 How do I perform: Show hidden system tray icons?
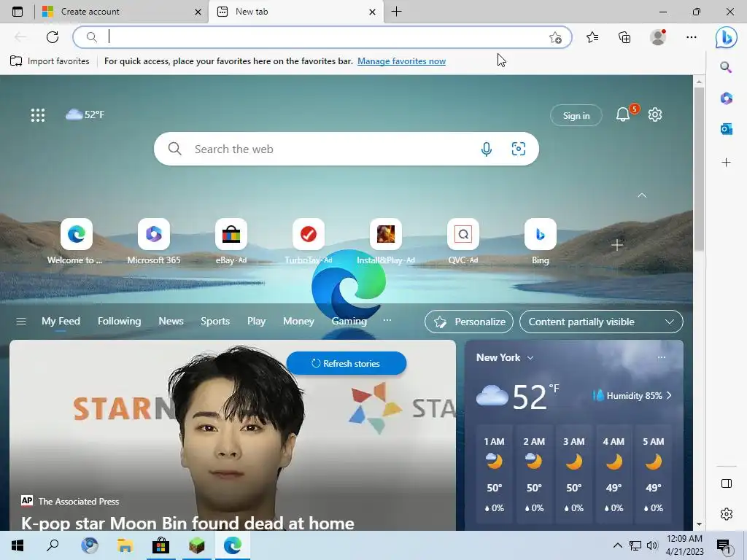pos(617,545)
